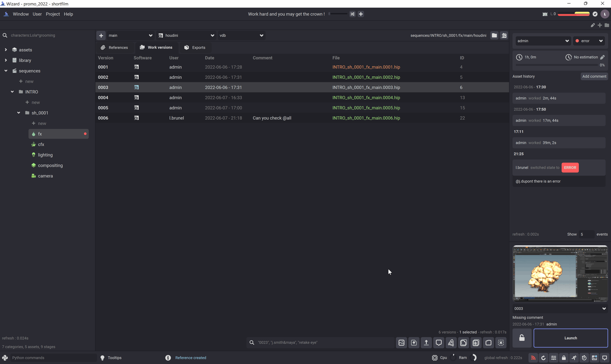Click the red RSS feed icon
The width and height of the screenshot is (611, 364).
(533, 358)
